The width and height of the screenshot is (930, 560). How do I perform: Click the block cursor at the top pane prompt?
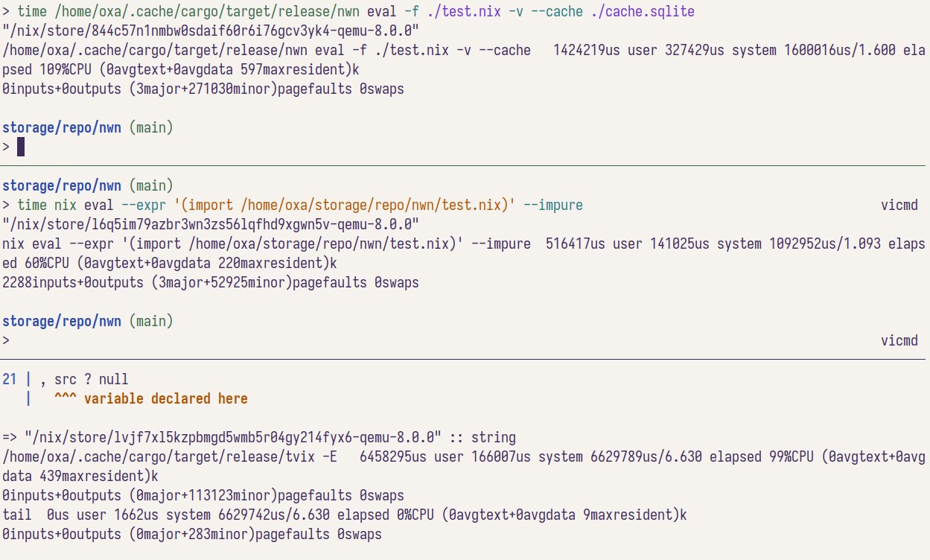[x=21, y=147]
